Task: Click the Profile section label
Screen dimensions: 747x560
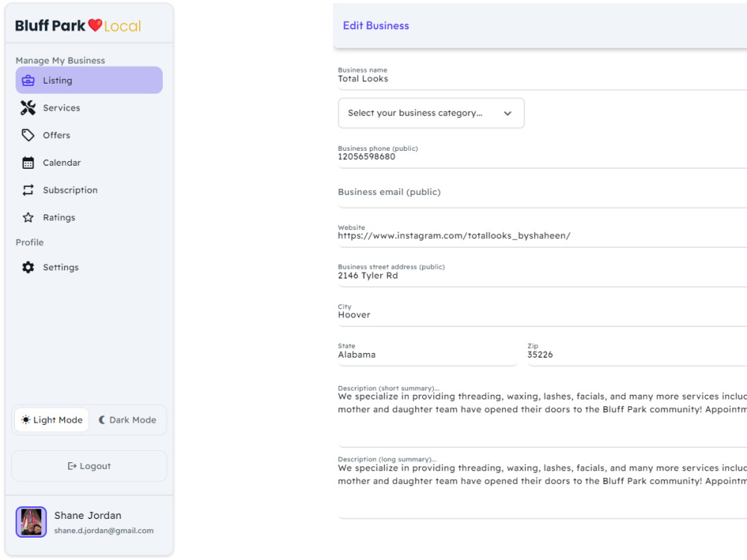Action: 30,243
